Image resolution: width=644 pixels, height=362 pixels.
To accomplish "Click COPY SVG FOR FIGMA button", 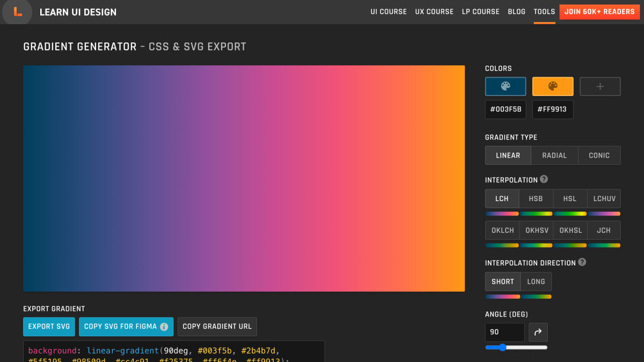I will pos(126,327).
